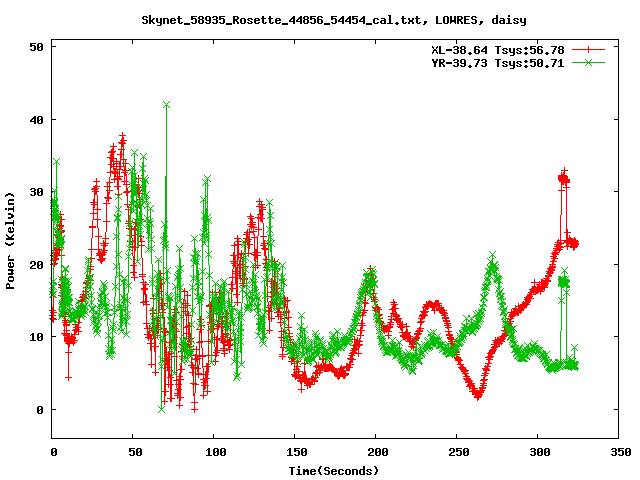Click the 'Time(Seconds)' x-axis label
This screenshot has height=480, width=640.
point(334,471)
